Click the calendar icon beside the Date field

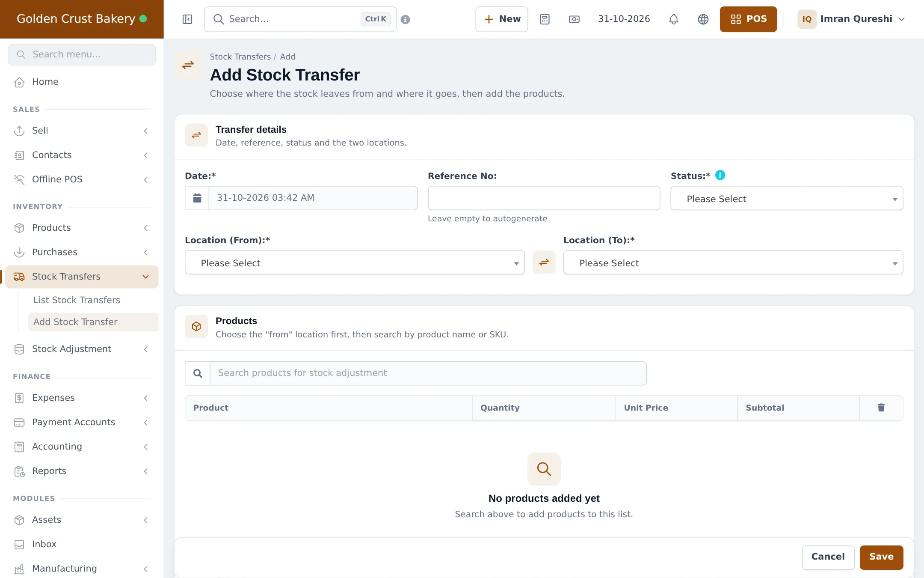(x=197, y=198)
